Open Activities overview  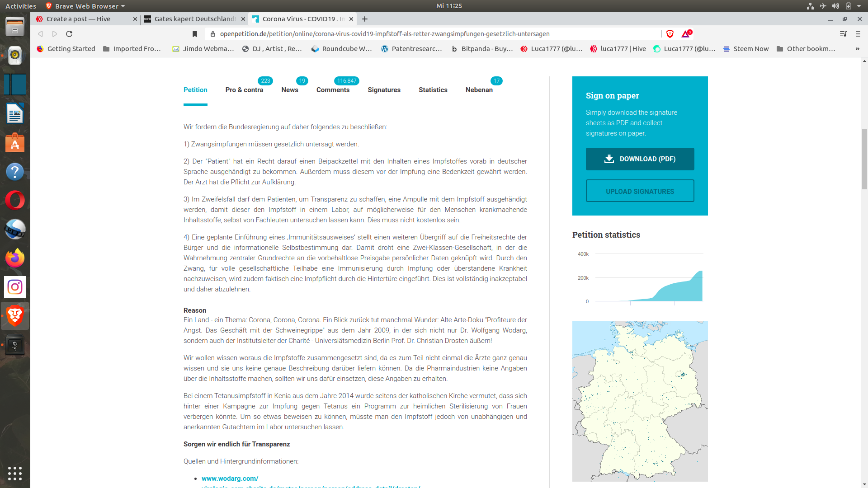pos(21,6)
